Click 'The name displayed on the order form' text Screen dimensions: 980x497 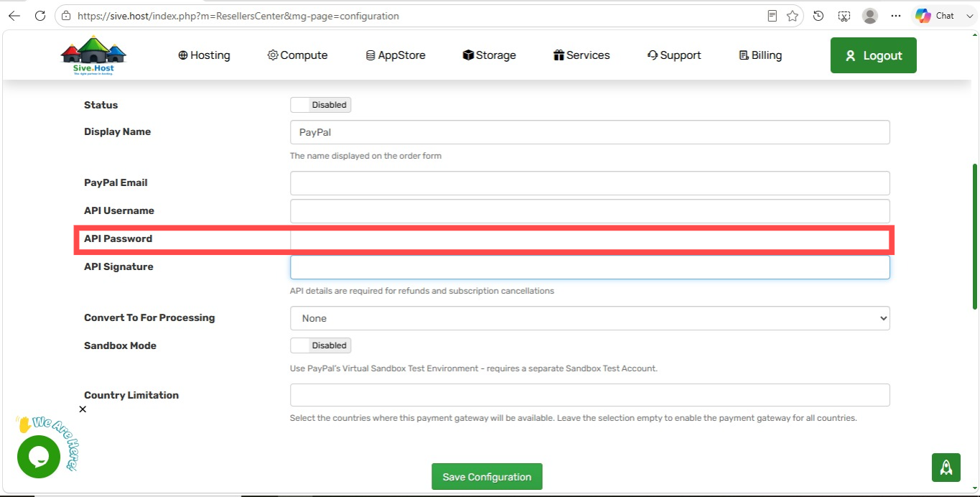[x=365, y=156]
